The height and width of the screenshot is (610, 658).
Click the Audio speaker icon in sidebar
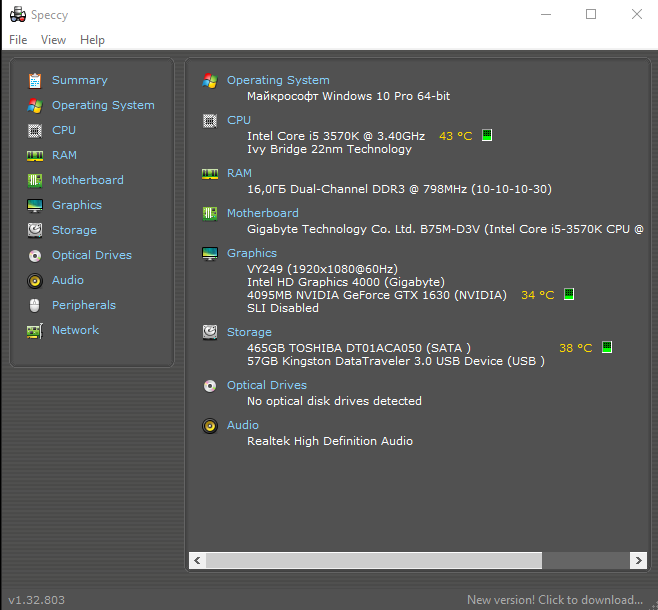[x=35, y=281]
